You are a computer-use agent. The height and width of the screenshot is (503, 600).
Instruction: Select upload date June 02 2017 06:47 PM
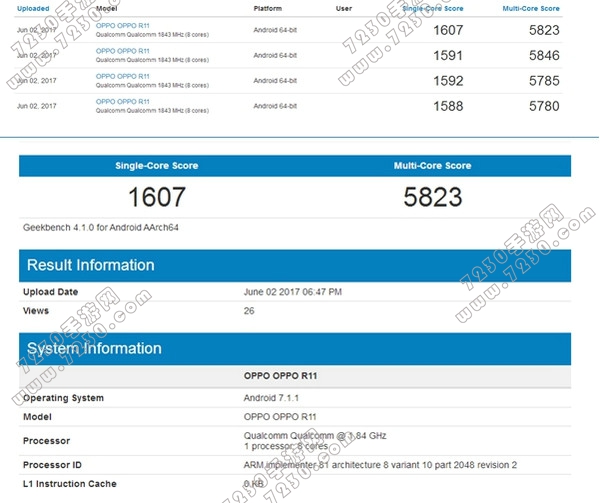tap(293, 292)
